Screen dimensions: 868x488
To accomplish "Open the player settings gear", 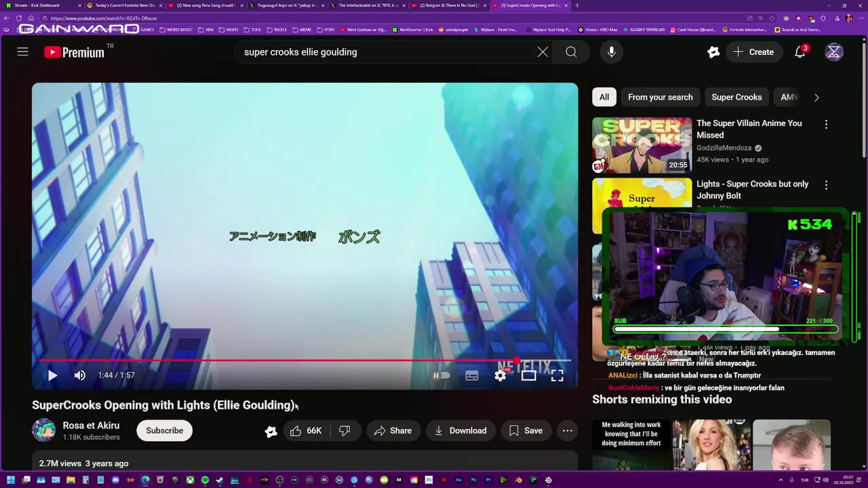I will point(500,375).
